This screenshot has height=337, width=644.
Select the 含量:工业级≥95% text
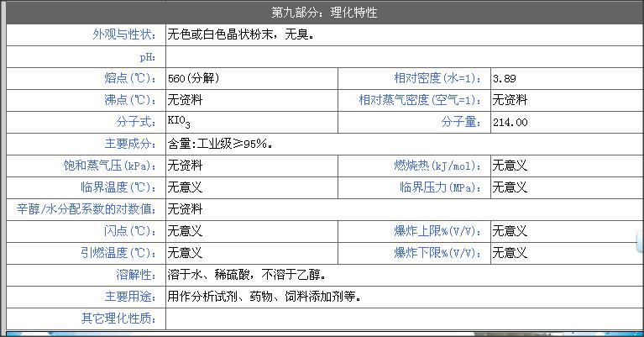click(x=220, y=144)
